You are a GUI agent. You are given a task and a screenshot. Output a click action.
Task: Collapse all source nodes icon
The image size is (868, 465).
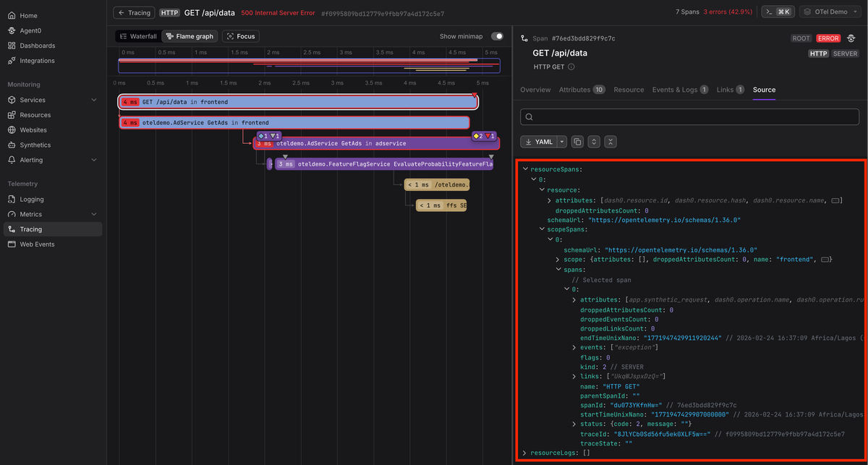click(610, 142)
